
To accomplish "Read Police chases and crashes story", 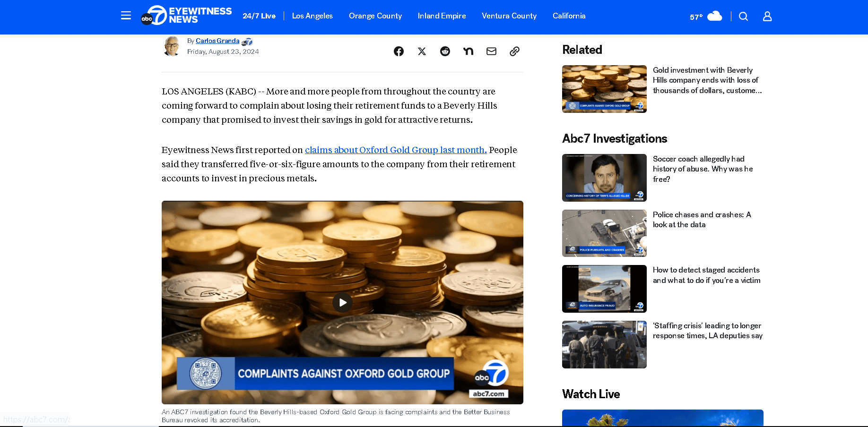I will tap(702, 220).
